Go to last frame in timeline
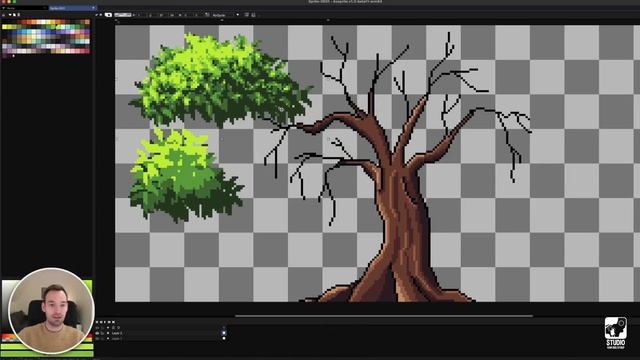Screen dimensions: 640x360 (x=113, y=322)
